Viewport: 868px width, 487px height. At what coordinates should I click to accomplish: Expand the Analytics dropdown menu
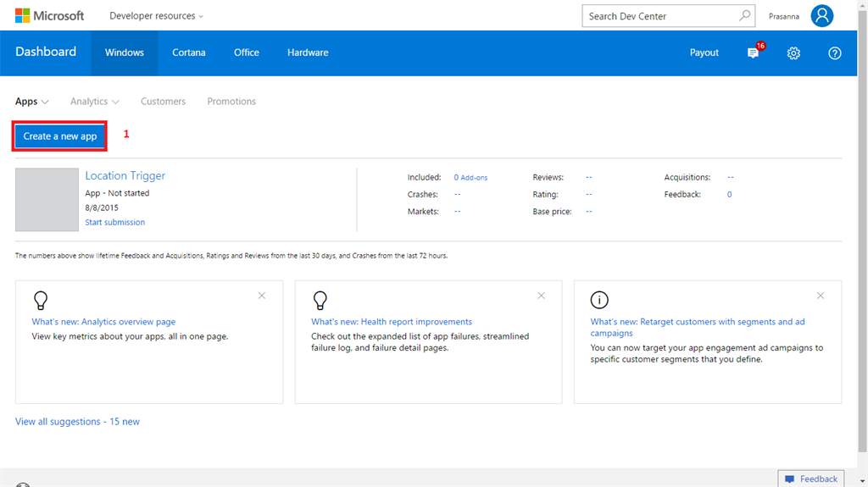point(94,102)
